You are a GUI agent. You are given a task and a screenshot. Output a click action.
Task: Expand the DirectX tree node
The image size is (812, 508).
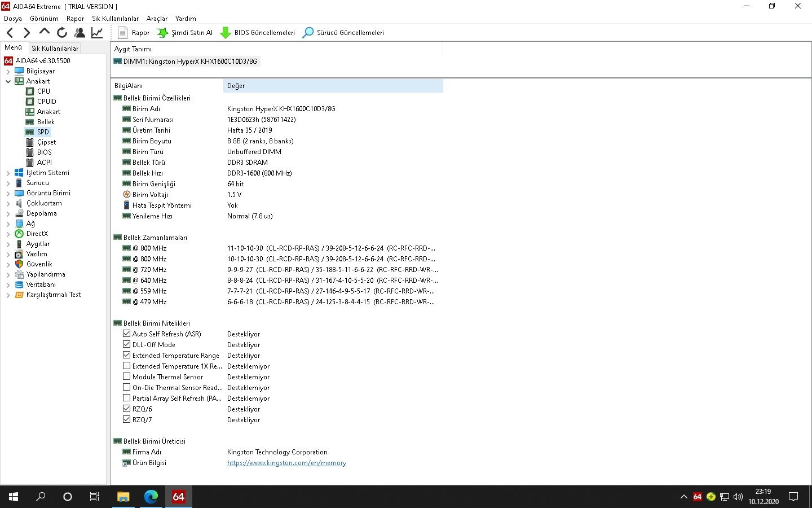point(8,234)
